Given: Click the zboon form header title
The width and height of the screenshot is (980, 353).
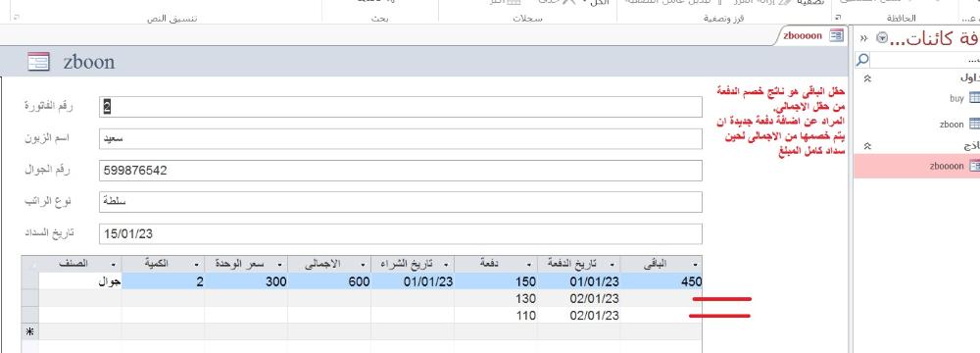Looking at the screenshot, I should 89,62.
